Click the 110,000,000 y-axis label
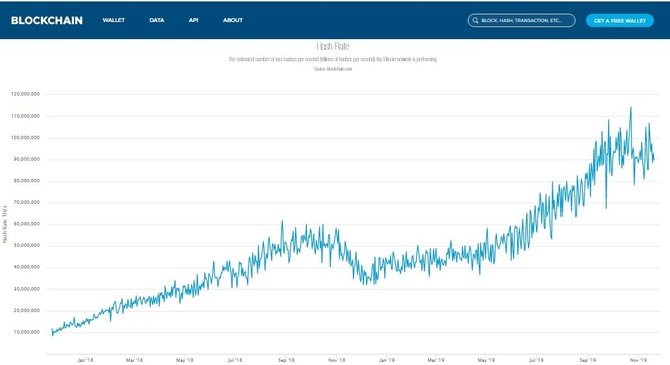 [25, 116]
